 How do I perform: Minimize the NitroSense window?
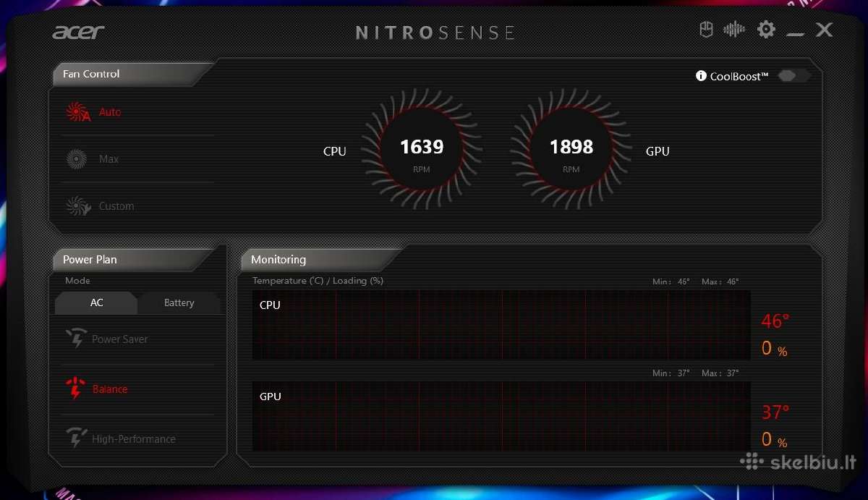pos(796,34)
